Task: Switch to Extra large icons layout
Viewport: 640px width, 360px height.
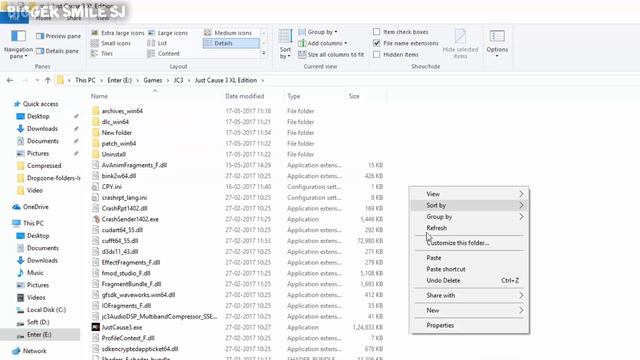Action: pos(118,33)
